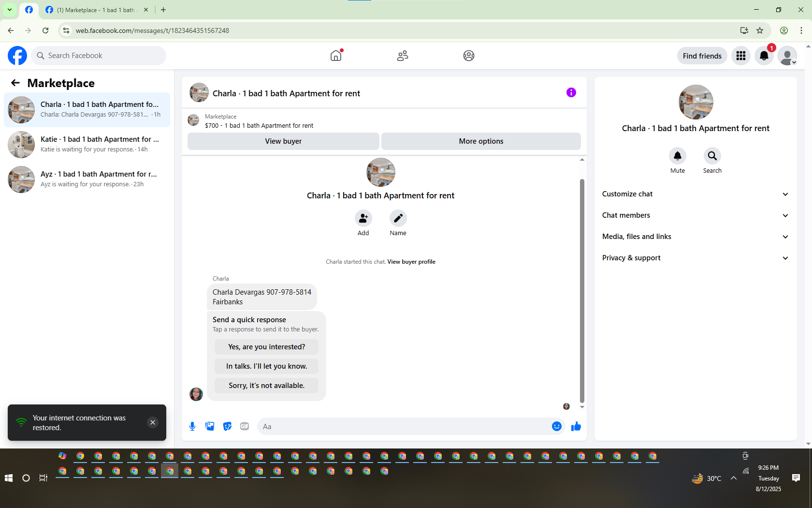Open the clock showing 9:26 PM
The image size is (812, 508).
[x=768, y=478]
